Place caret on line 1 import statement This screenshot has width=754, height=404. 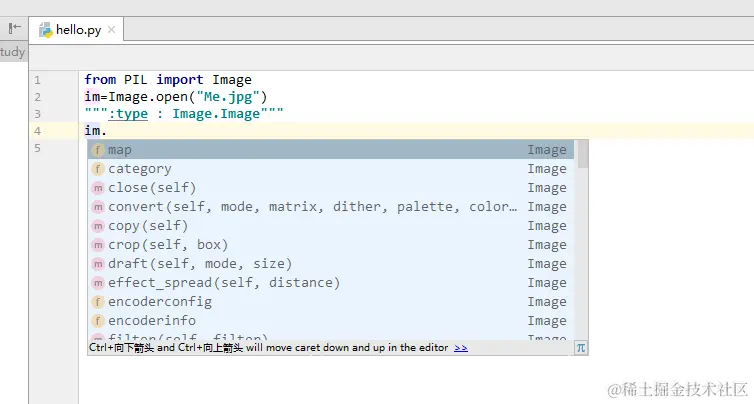168,79
